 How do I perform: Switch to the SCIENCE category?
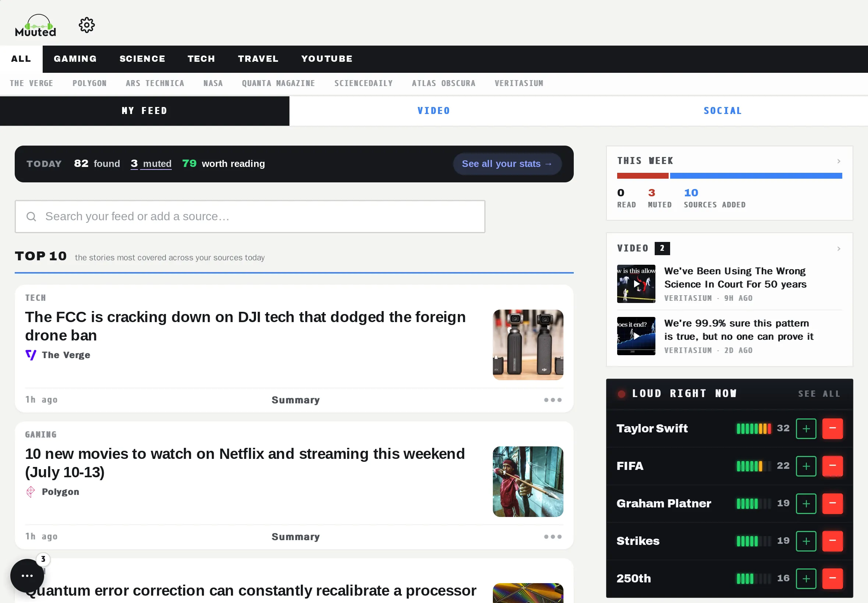pyautogui.click(x=142, y=59)
